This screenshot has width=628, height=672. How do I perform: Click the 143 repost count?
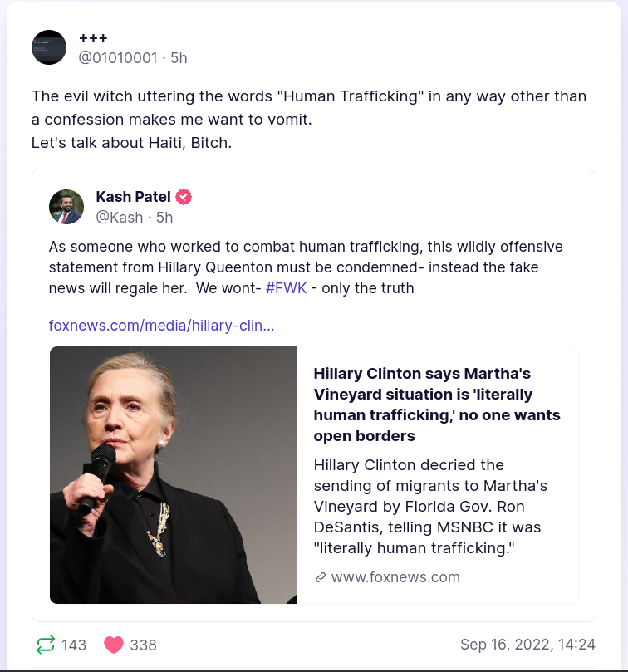point(74,645)
